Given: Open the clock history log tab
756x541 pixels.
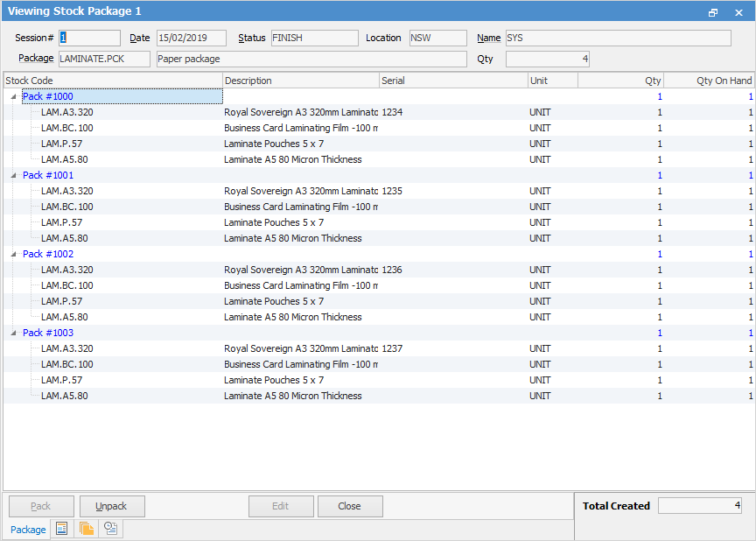Looking at the screenshot, I should pyautogui.click(x=111, y=529).
